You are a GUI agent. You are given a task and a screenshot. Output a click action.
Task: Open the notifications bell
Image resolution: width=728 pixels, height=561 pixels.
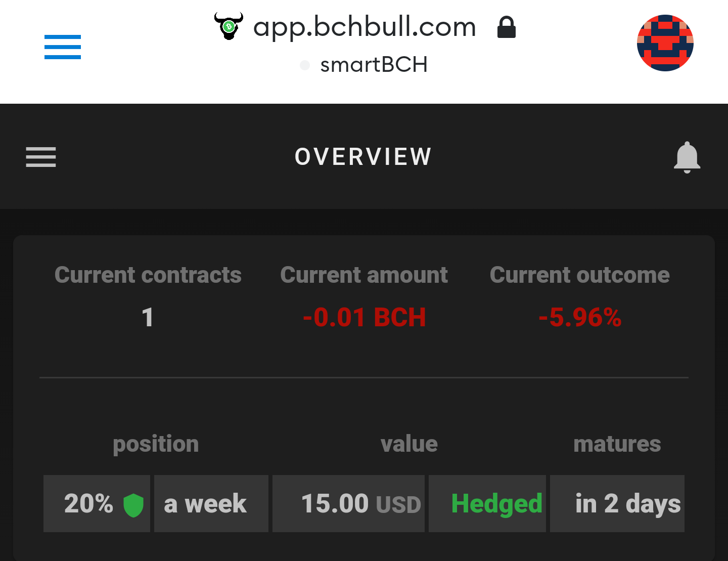click(687, 157)
